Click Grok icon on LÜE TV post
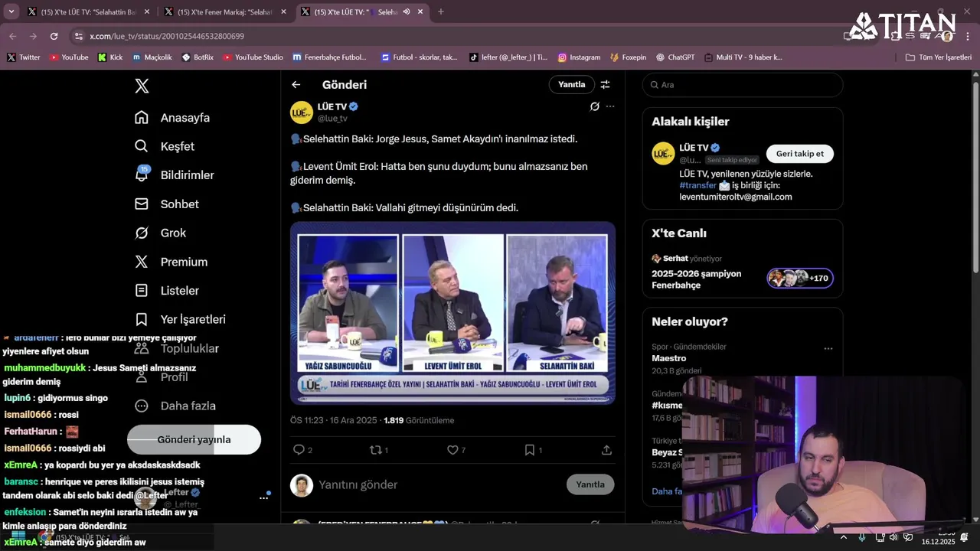The width and height of the screenshot is (980, 551). 594,106
